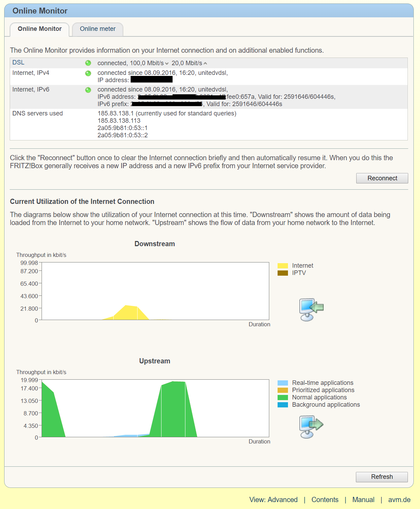The width and height of the screenshot is (420, 509).
Task: Select the Online Monitor tab
Action: [x=40, y=29]
